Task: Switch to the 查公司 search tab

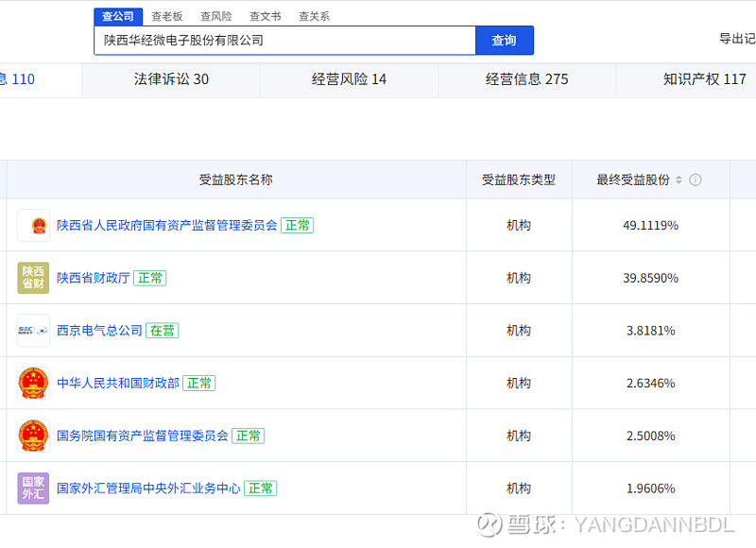Action: tap(118, 16)
